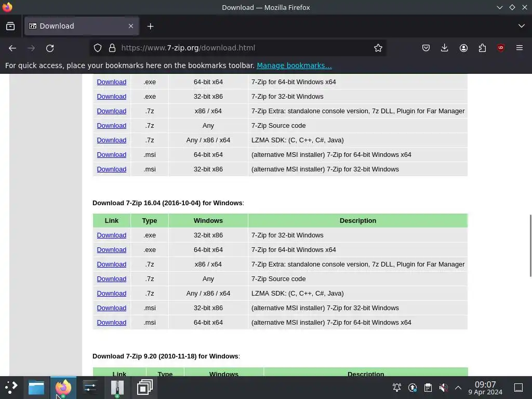Download upper table 64-bit x64 .exe
The image size is (532, 399).
[112, 82]
